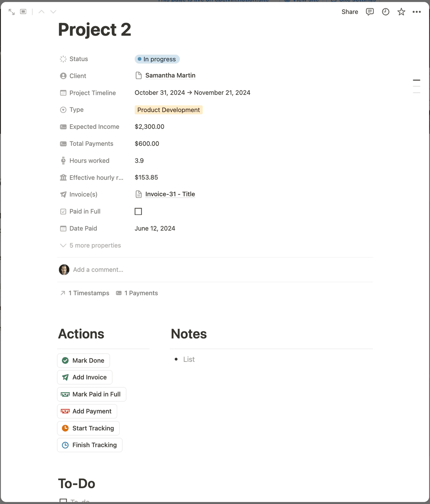Click the Notes heading

[x=189, y=334]
